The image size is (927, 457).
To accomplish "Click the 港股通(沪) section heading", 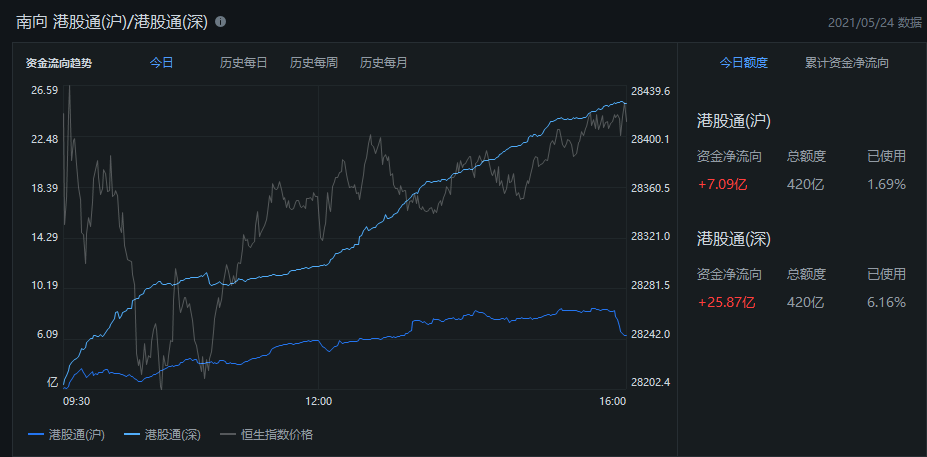I will (734, 121).
